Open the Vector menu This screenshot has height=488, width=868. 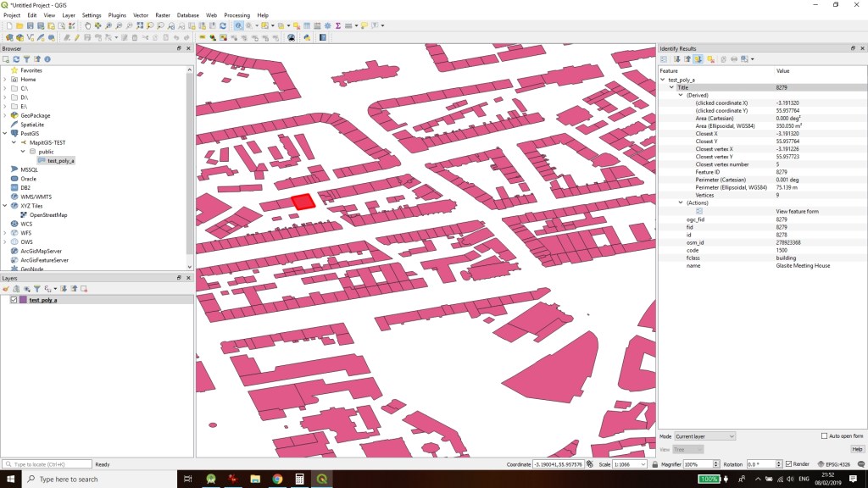click(141, 15)
